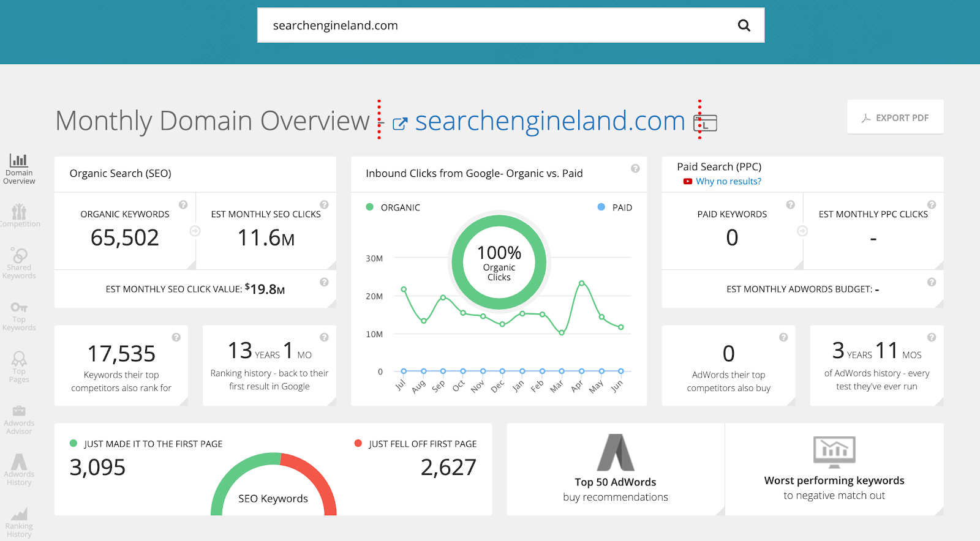The width and height of the screenshot is (980, 541).
Task: Open help for Est Monthly AdWords Budget
Action: point(932,282)
